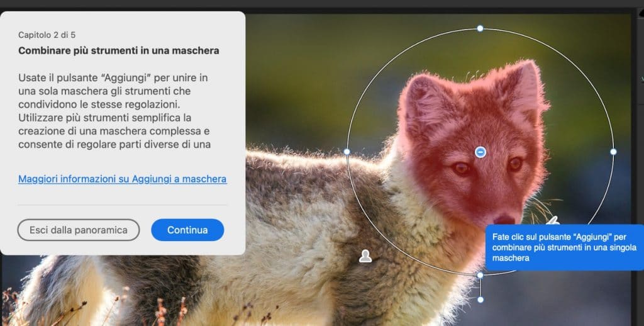Click the bottom handle of radial gradient
644x326 pixels.
480,275
